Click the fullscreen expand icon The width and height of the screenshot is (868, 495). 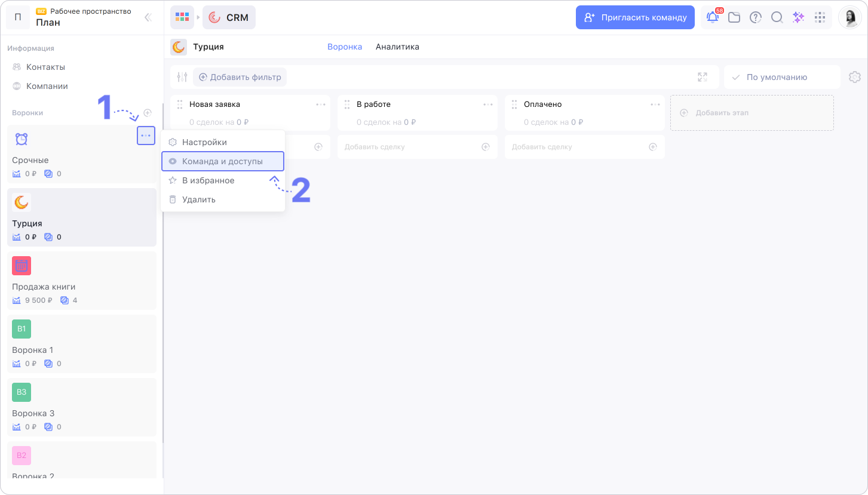coord(703,77)
